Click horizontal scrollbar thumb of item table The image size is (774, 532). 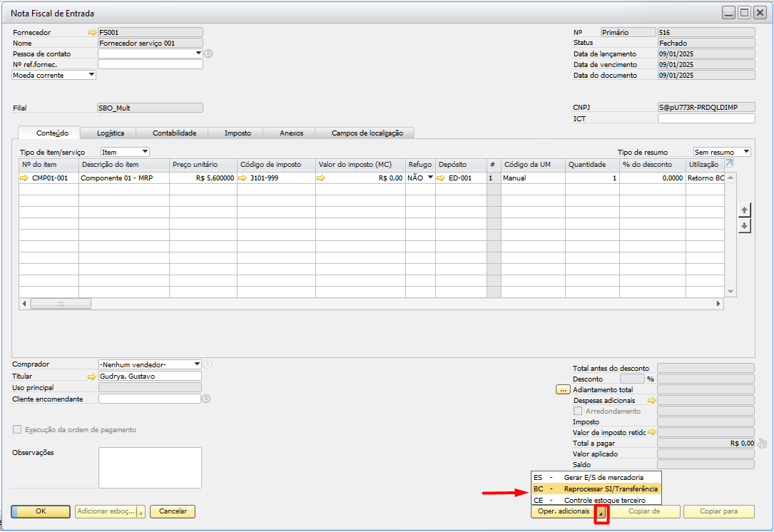click(x=61, y=304)
